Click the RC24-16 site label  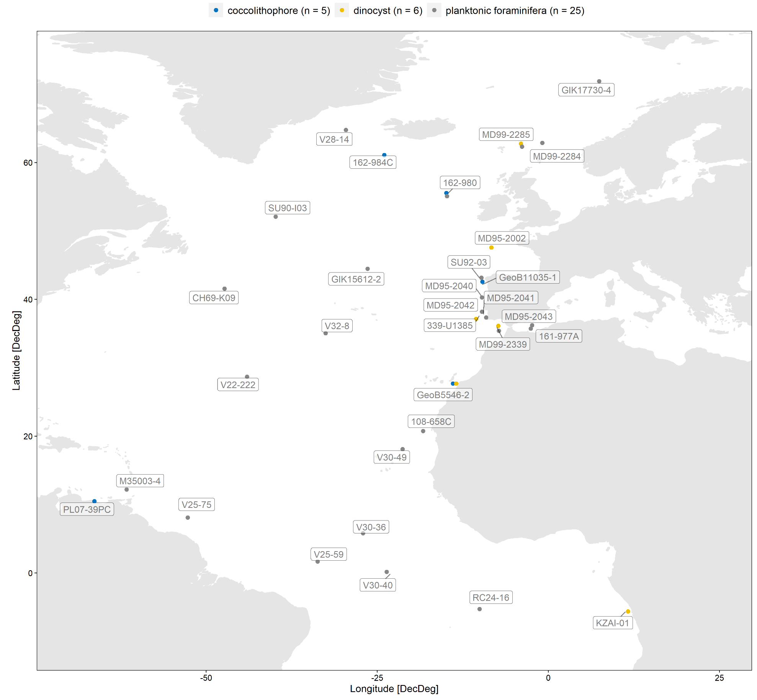491,597
